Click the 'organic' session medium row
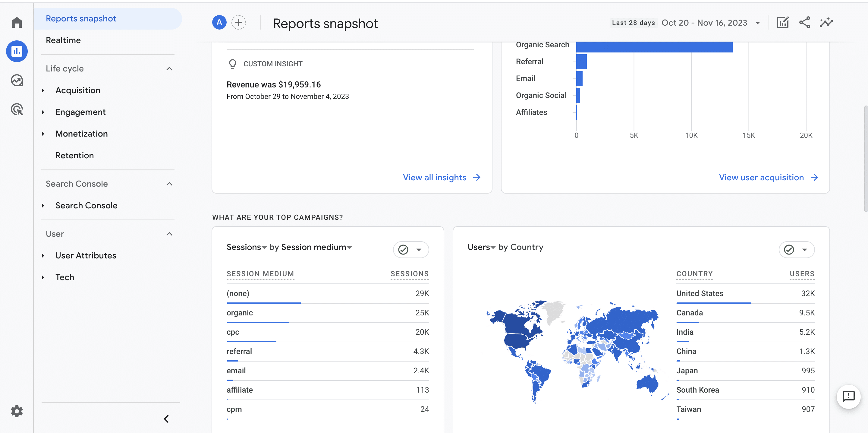868x433 pixels. pyautogui.click(x=328, y=313)
